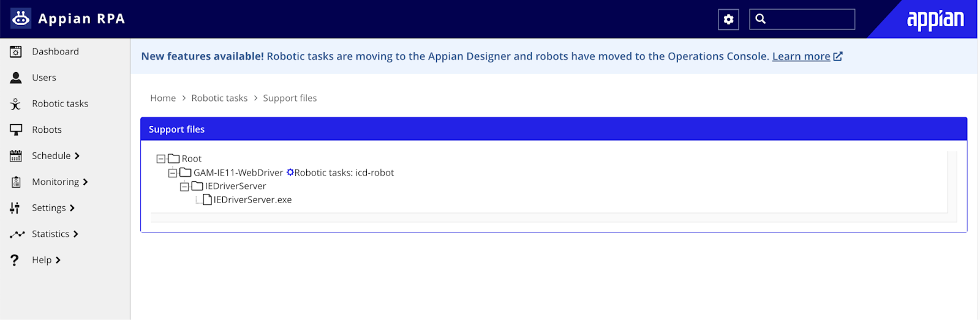This screenshot has width=980, height=320.
Task: Focus the header search input field
Action: coord(802,19)
